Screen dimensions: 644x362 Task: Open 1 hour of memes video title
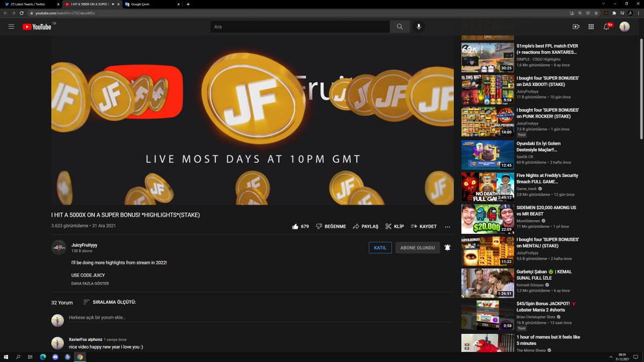548,340
